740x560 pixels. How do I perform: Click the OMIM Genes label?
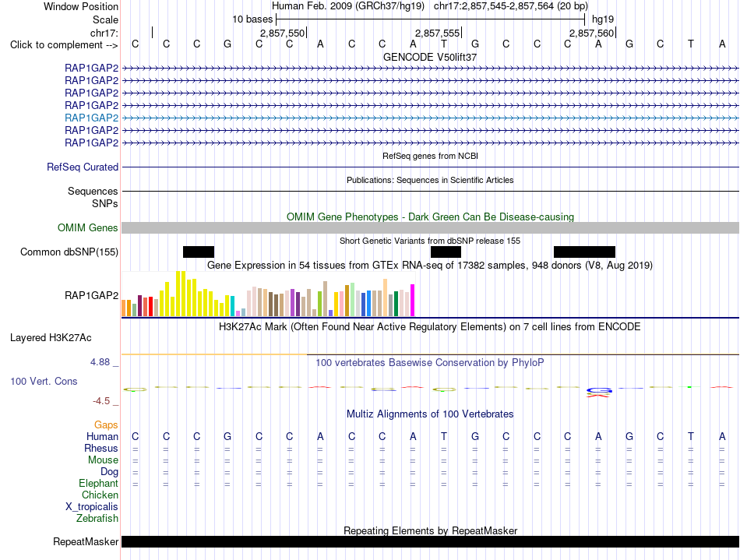click(88, 228)
